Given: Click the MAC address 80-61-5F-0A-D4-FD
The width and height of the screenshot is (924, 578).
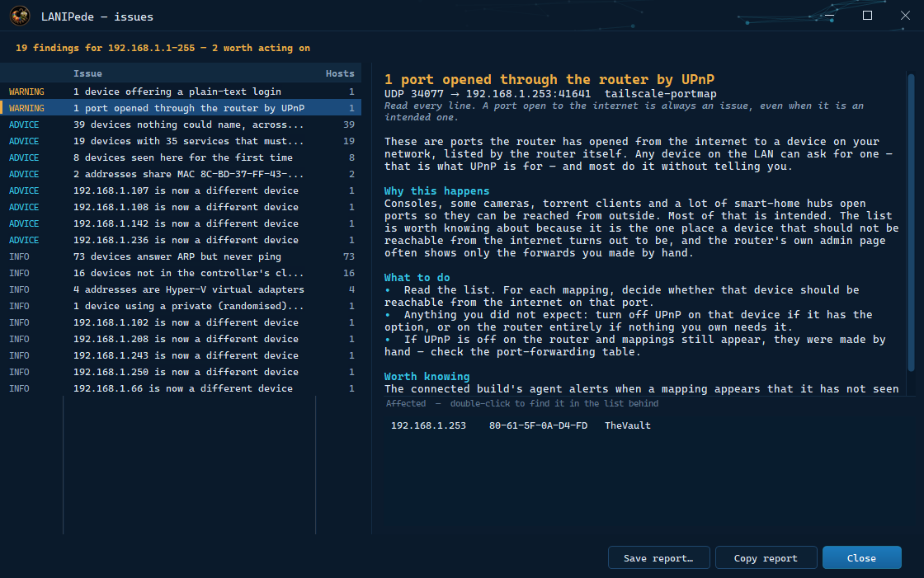Looking at the screenshot, I should (x=538, y=425).
